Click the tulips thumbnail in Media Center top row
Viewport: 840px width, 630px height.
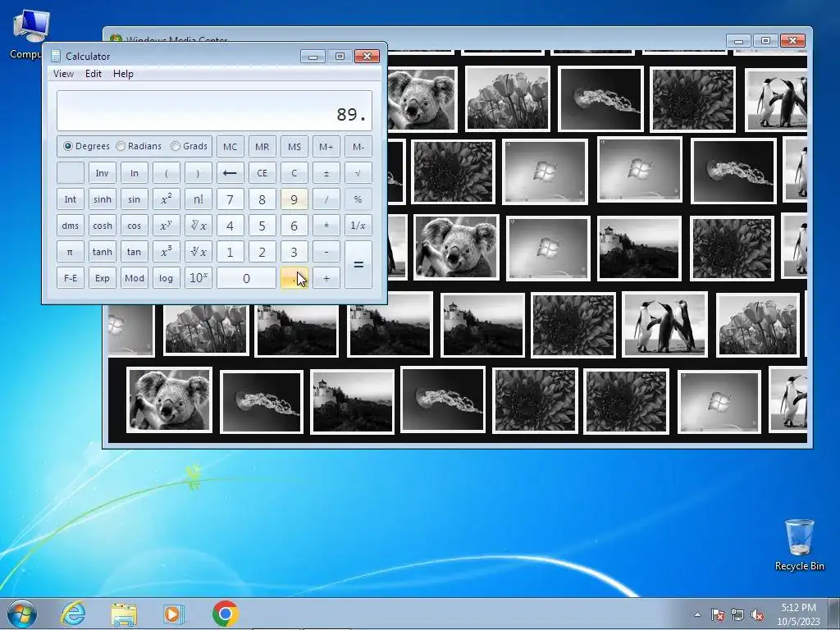coord(507,99)
